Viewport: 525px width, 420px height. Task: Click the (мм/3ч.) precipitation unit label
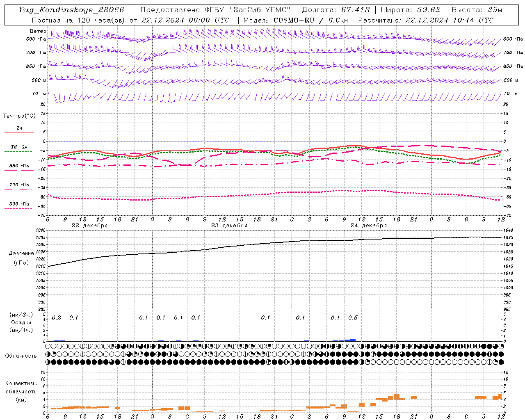coord(21,315)
